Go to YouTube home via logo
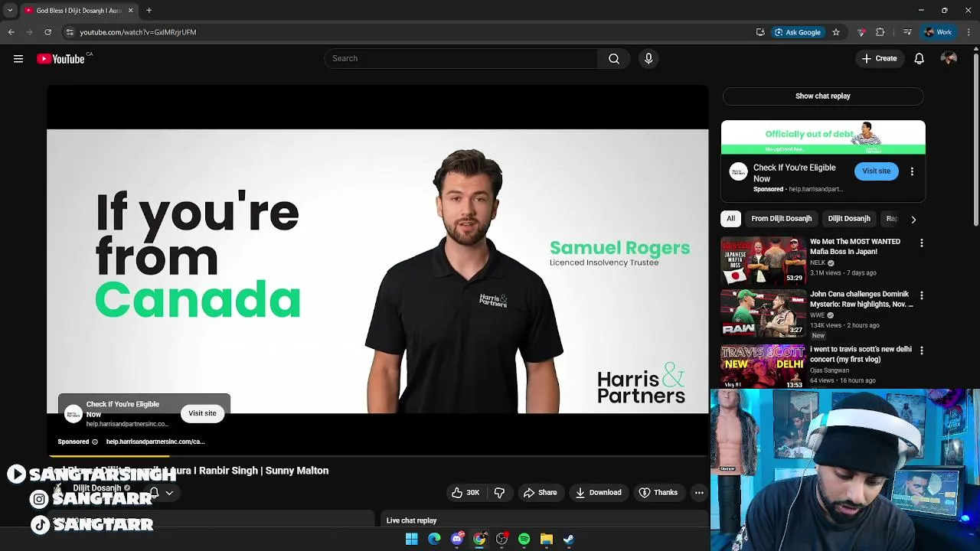 (x=60, y=59)
